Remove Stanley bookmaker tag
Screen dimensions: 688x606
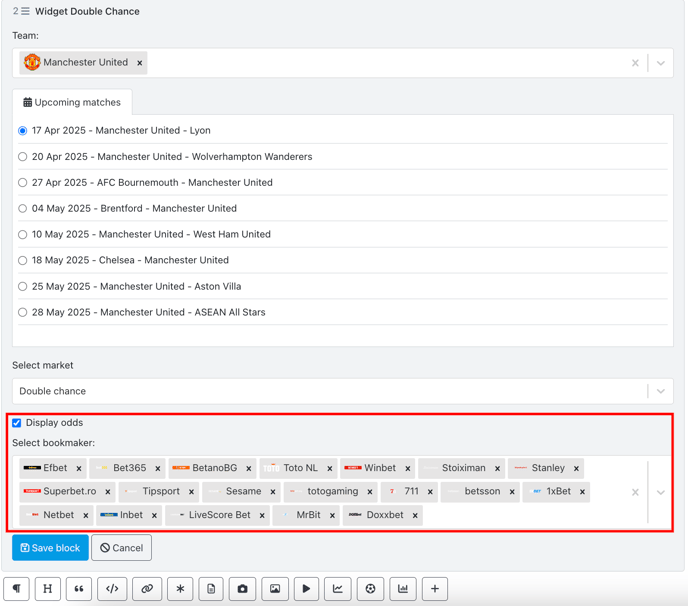point(577,468)
